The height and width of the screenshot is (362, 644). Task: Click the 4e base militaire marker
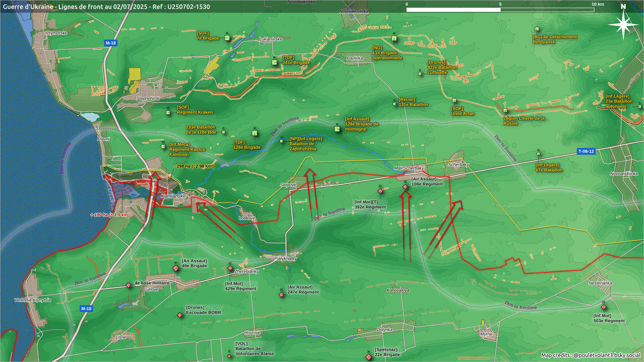point(128,285)
